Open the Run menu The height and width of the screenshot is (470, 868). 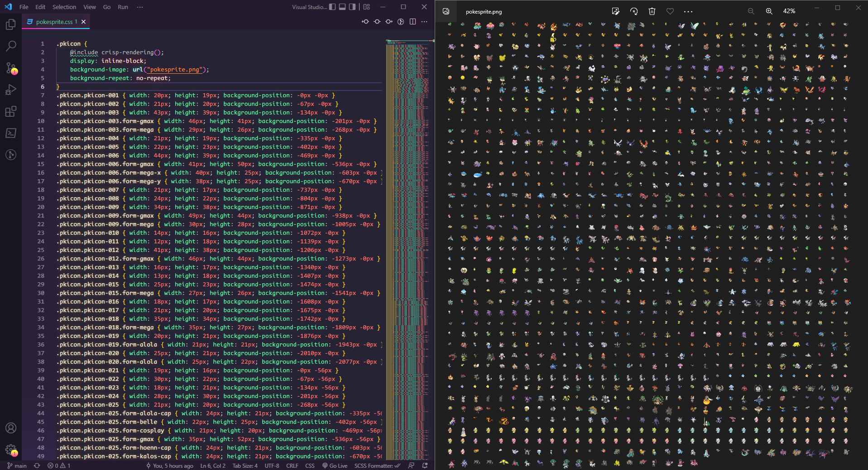[123, 7]
